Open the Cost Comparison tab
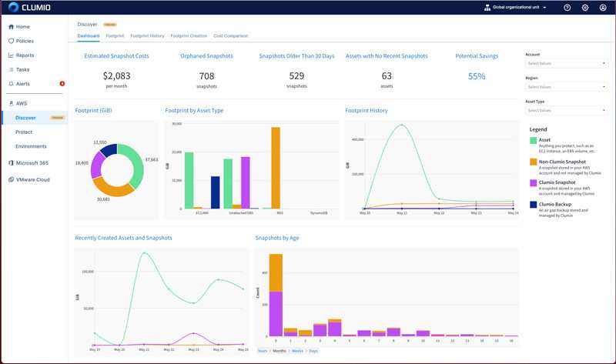The image size is (616, 364). click(x=230, y=35)
